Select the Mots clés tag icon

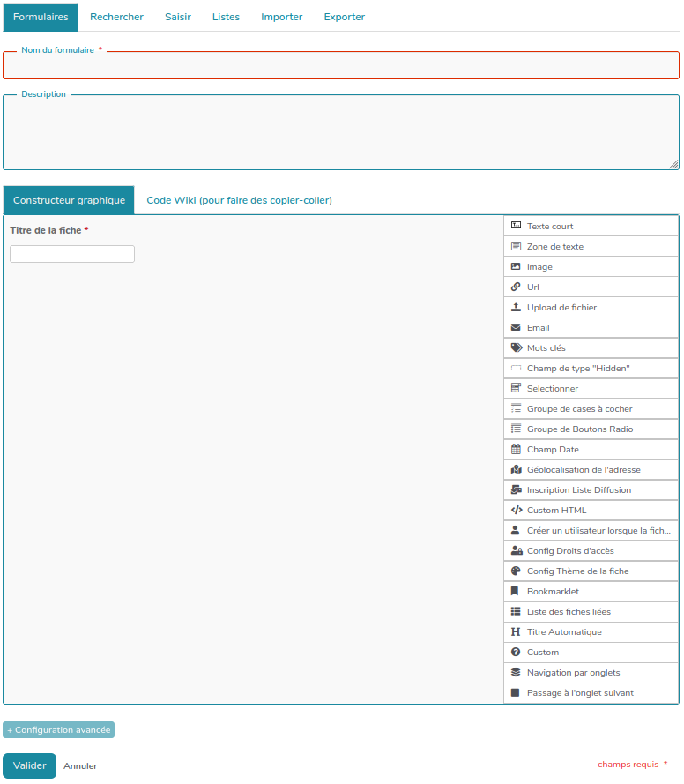(x=517, y=348)
